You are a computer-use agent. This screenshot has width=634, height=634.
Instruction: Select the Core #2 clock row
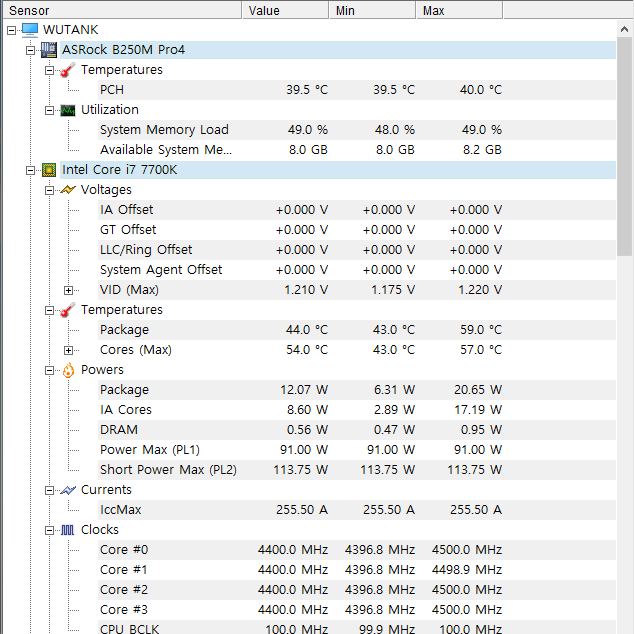coord(357,590)
